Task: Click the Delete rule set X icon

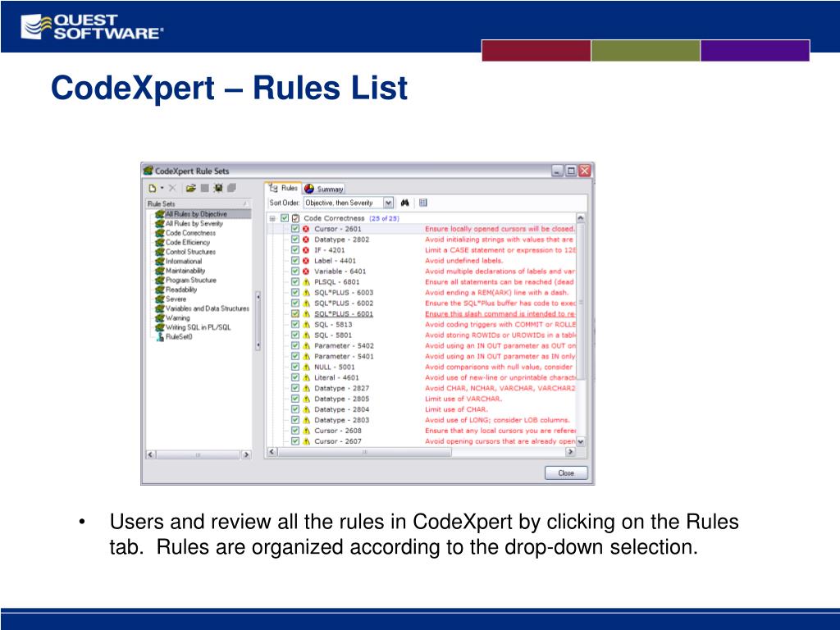Action: tap(172, 188)
